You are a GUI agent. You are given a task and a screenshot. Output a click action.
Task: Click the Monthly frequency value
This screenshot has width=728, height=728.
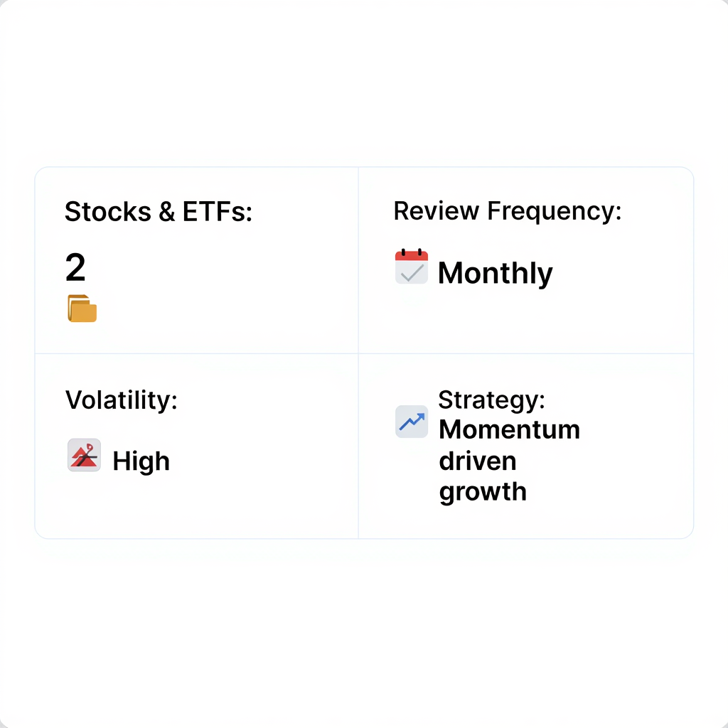[x=495, y=274]
